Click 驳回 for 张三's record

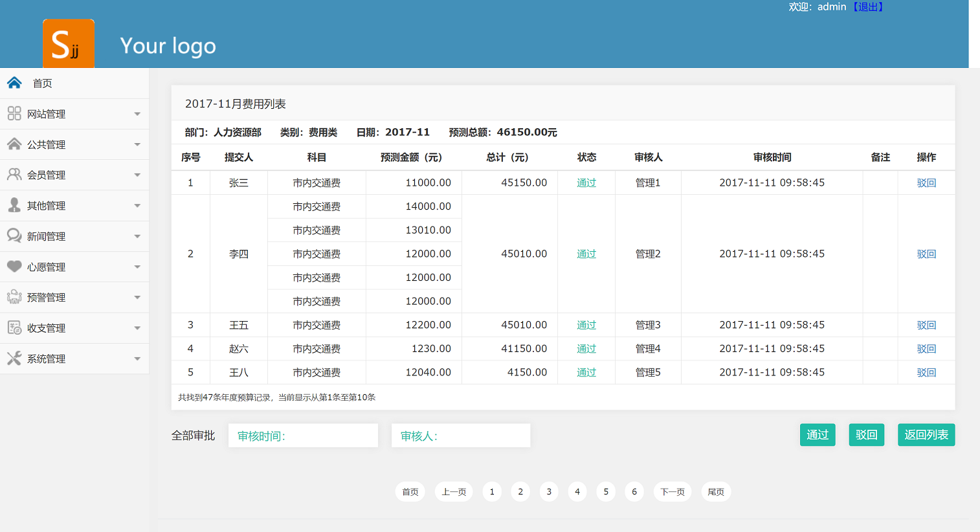click(x=926, y=183)
